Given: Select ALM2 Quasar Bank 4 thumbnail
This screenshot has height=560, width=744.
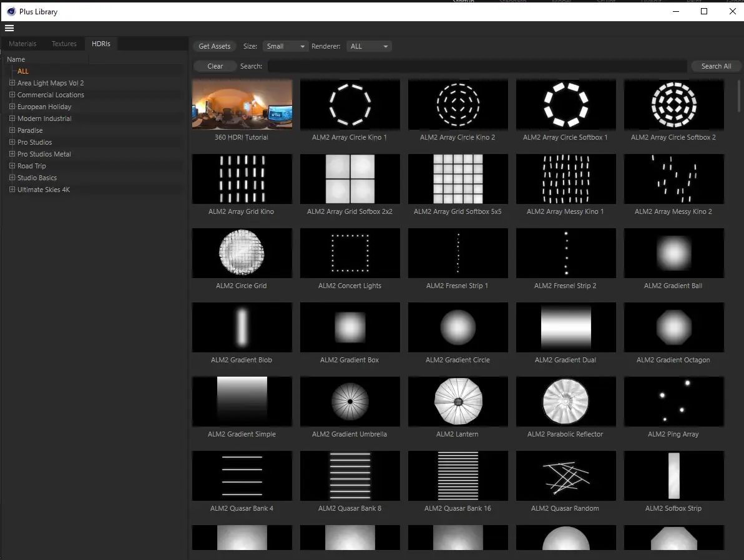Looking at the screenshot, I should 242,476.
